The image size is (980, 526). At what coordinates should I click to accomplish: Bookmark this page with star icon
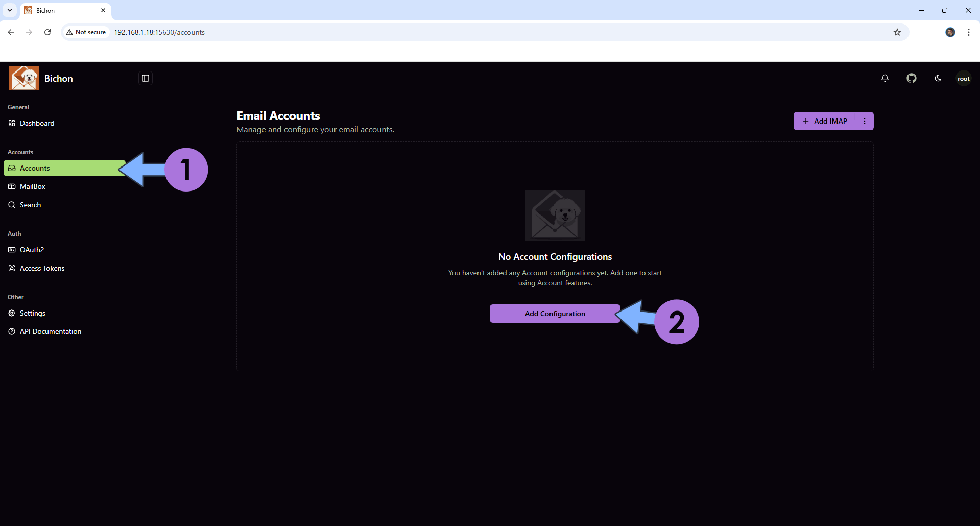[897, 32]
